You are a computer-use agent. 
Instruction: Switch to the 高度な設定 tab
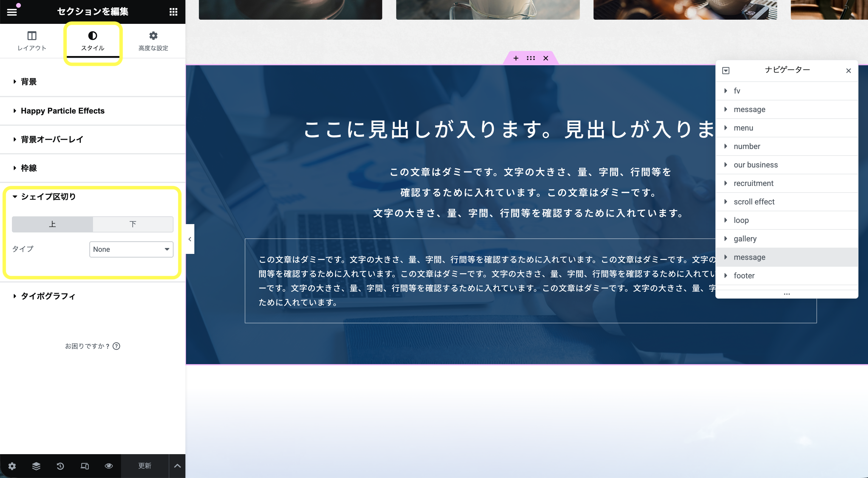(x=153, y=41)
